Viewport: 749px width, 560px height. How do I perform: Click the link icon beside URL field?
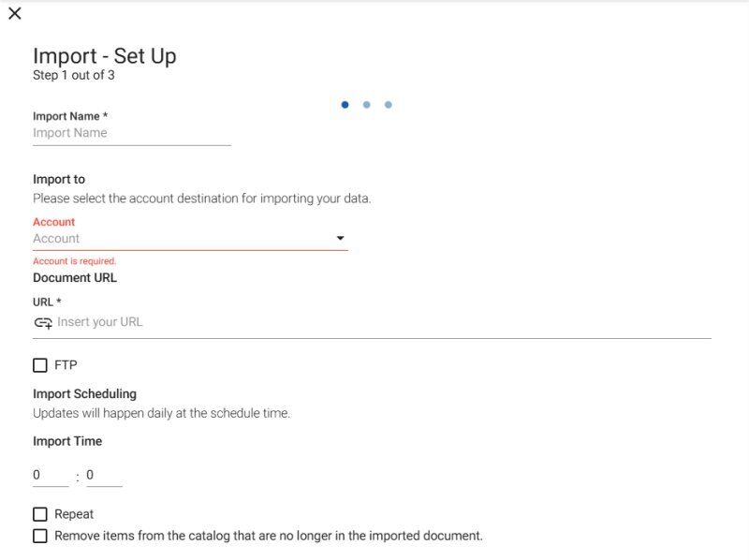tap(43, 322)
